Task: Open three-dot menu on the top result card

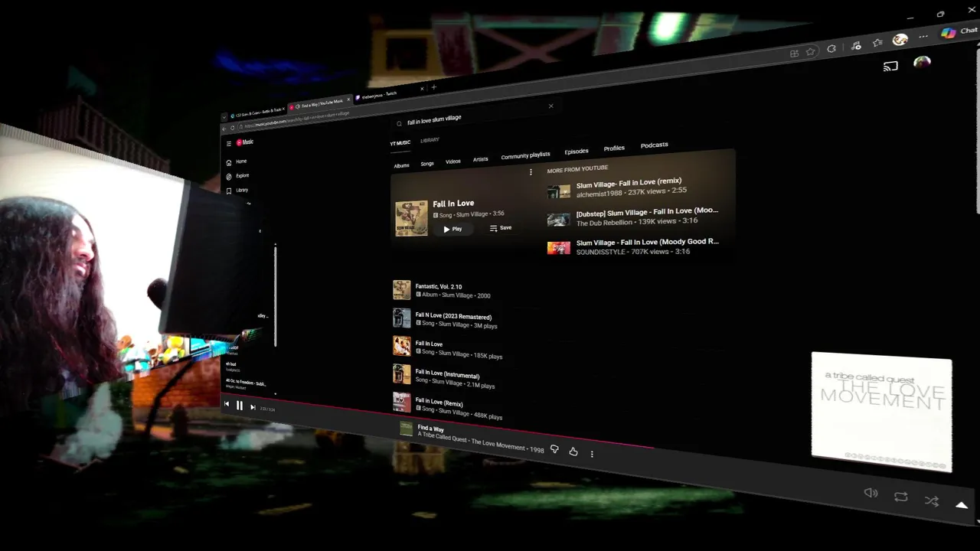Action: pyautogui.click(x=531, y=172)
